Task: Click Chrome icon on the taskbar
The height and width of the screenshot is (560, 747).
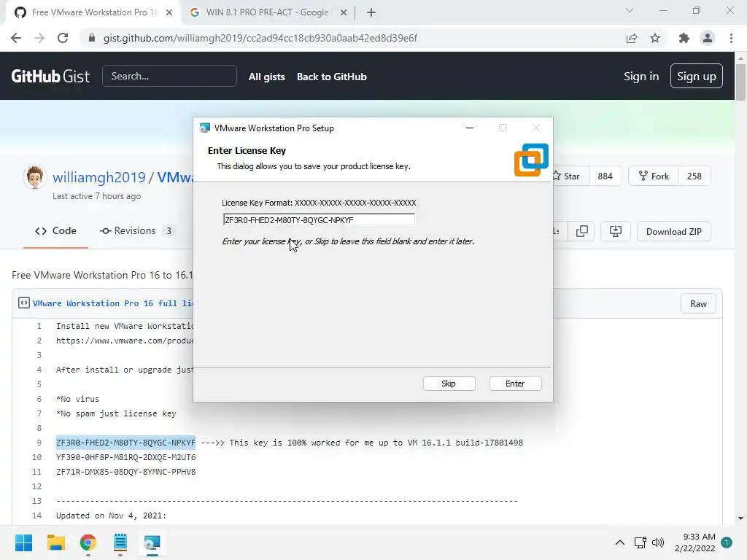Action: 88,542
